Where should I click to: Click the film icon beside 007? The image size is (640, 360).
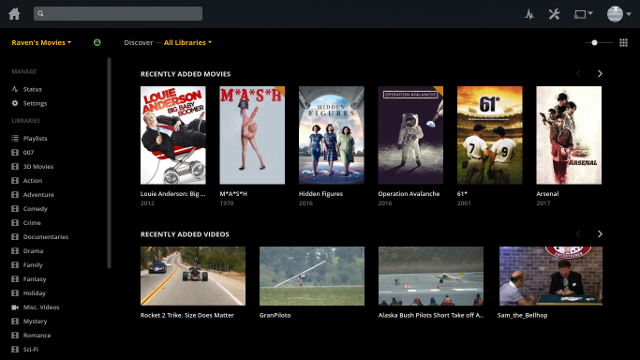pos(15,153)
